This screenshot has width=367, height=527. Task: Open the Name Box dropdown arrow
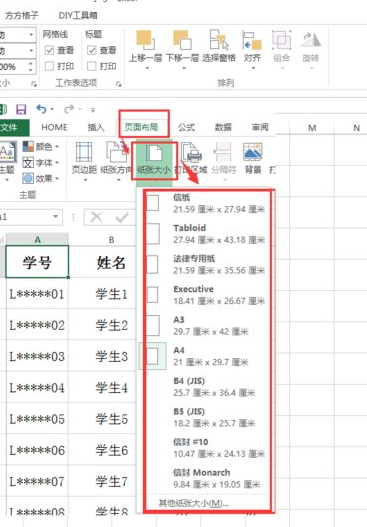56,216
